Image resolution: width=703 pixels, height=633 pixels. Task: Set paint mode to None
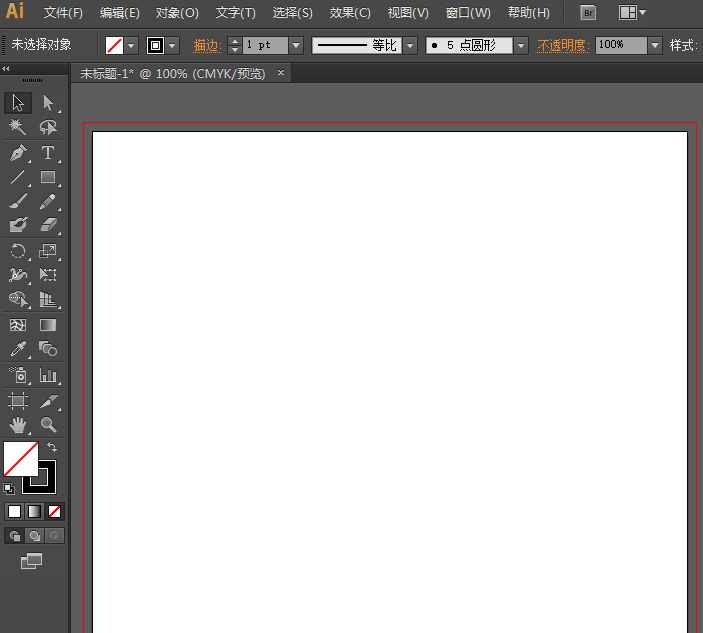(x=54, y=512)
